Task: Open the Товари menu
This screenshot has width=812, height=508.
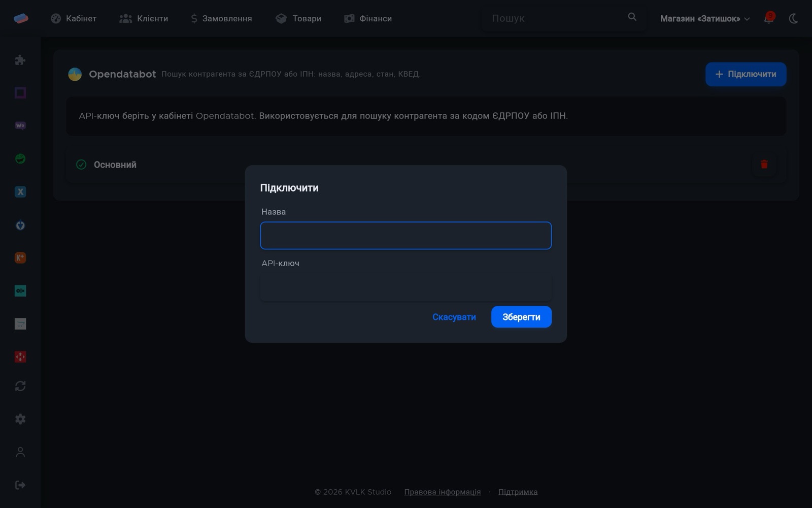Action: (298, 18)
